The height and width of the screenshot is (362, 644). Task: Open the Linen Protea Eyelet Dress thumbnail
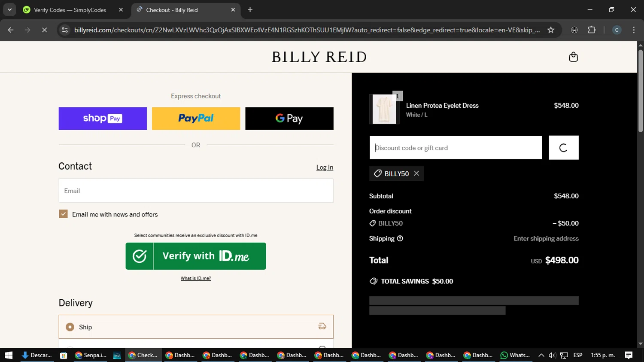(x=384, y=109)
